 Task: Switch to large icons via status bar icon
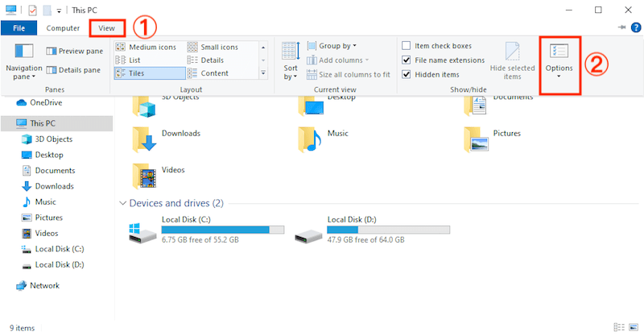[634, 327]
